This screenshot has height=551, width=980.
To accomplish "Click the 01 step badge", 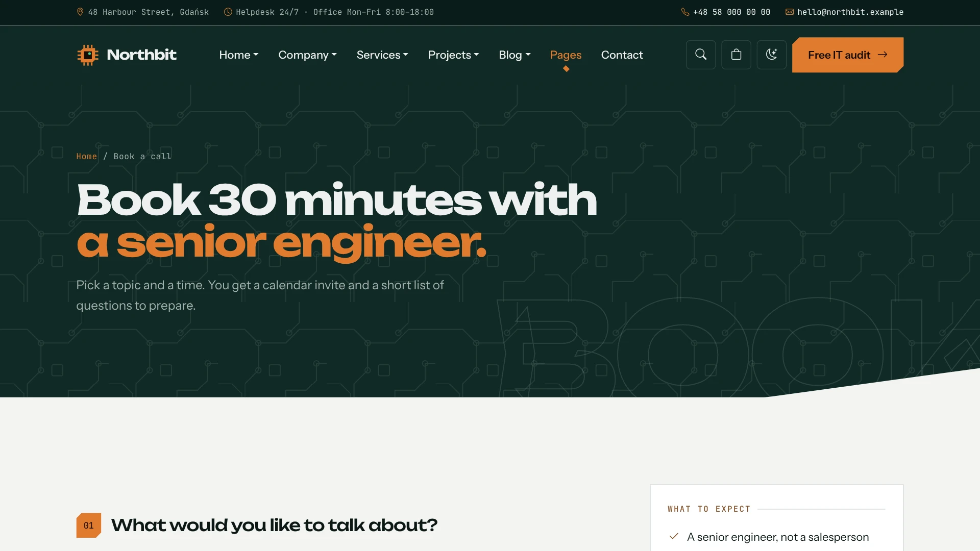I will [x=89, y=525].
